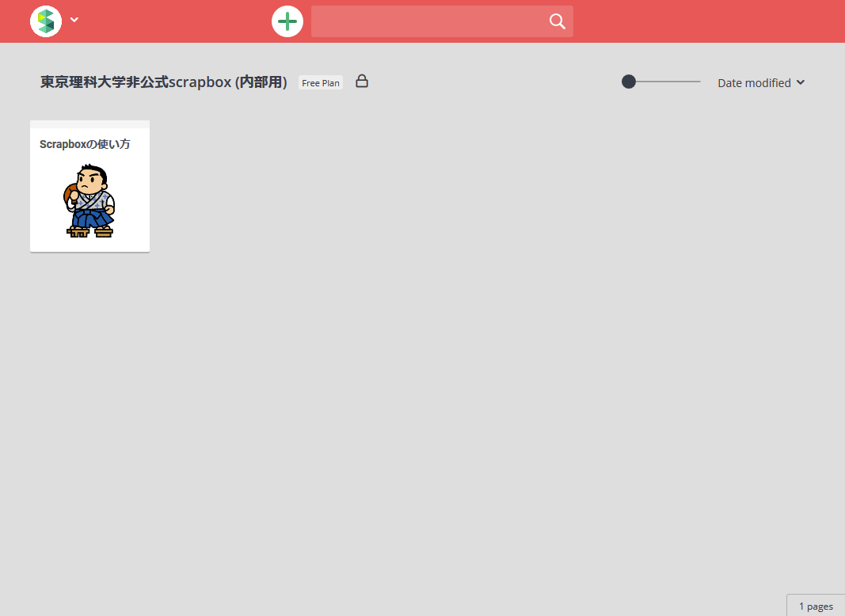Open the Scrapboxの使い方 page card
The height and width of the screenshot is (616, 845).
(x=90, y=186)
